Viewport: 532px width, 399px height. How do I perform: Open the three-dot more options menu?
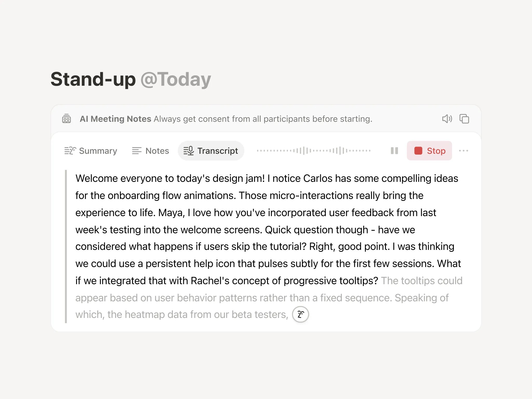pos(464,151)
